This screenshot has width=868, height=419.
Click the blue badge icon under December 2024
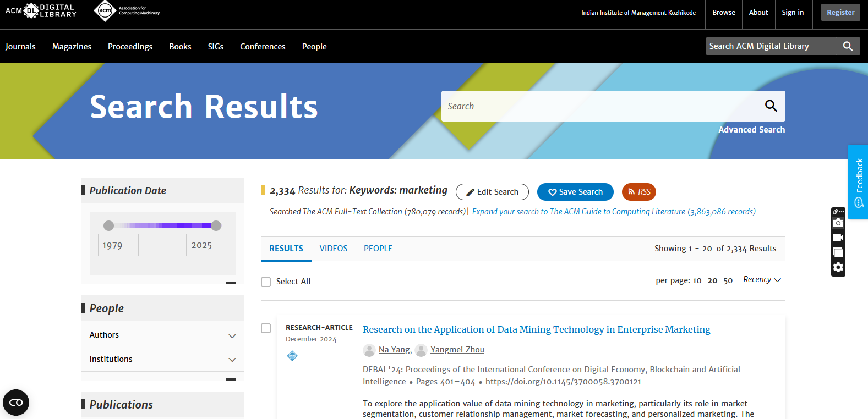coord(292,356)
